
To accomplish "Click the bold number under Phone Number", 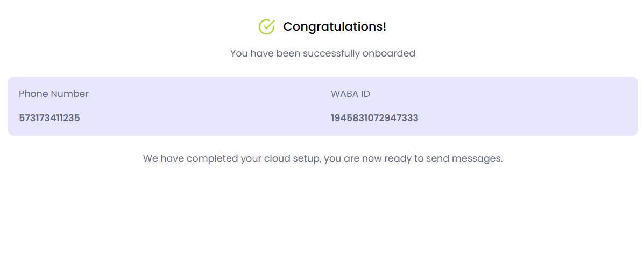I will tap(49, 118).
